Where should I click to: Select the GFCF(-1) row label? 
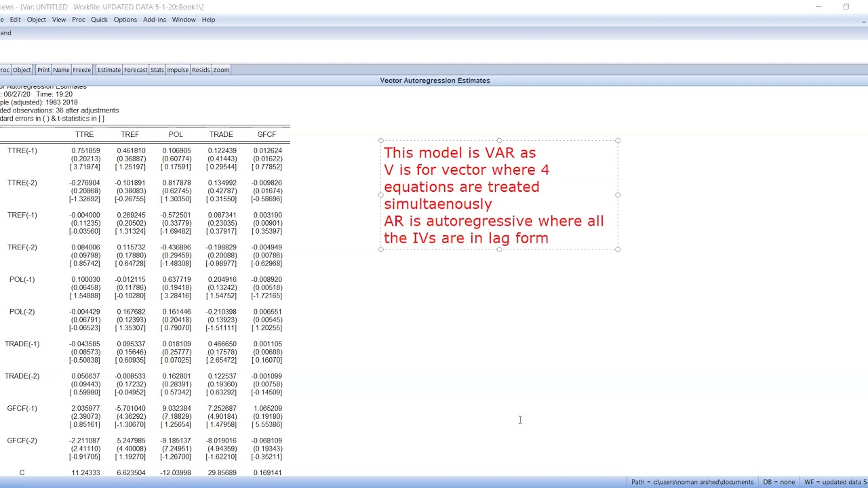click(x=22, y=408)
